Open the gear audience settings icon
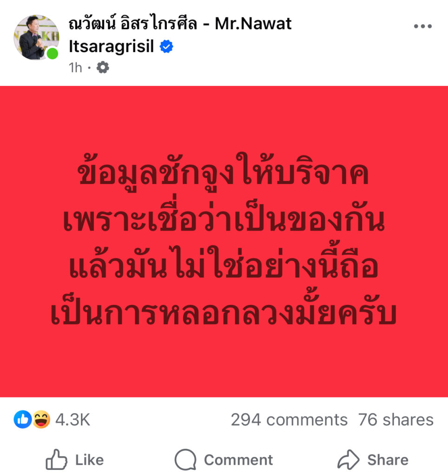Image resolution: width=448 pixels, height=476 pixels. click(x=103, y=67)
